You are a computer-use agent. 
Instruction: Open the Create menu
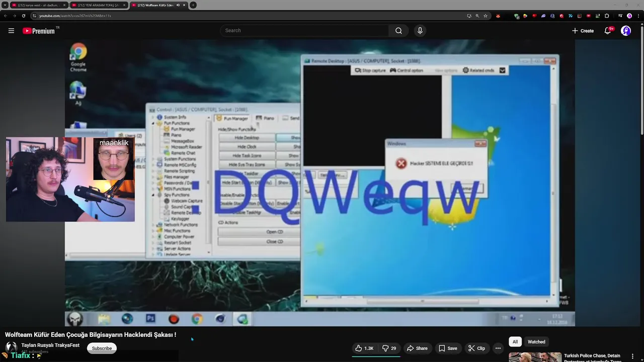[x=583, y=31]
